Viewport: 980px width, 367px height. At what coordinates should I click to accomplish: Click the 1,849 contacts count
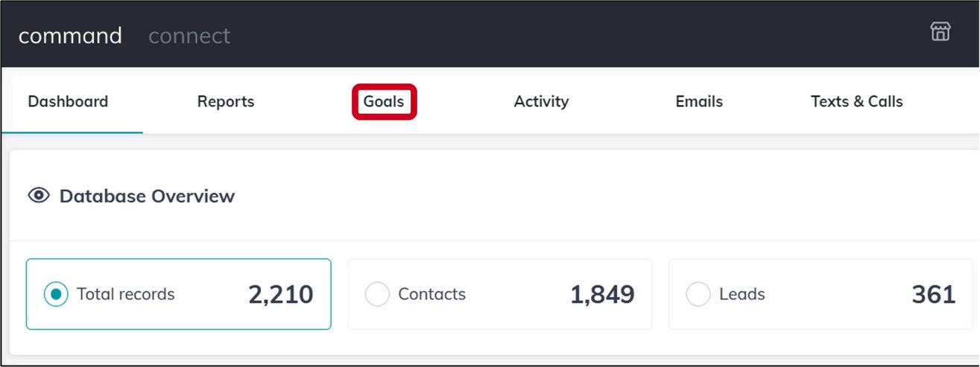(x=602, y=294)
